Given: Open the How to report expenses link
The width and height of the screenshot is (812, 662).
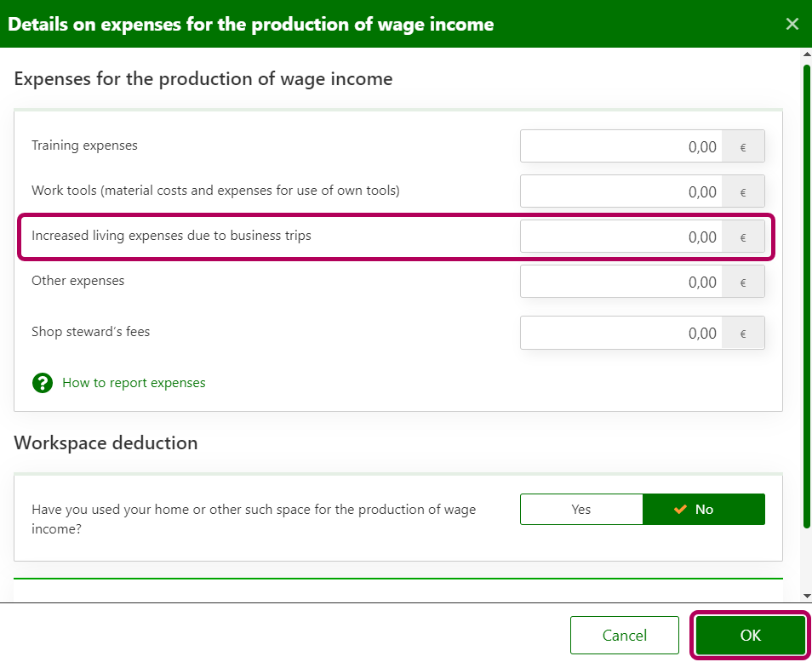Looking at the screenshot, I should (x=134, y=383).
